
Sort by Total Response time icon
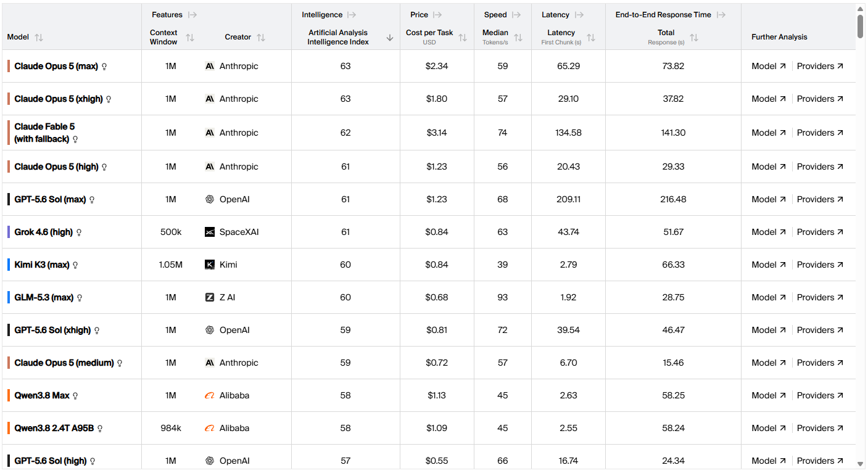(694, 38)
